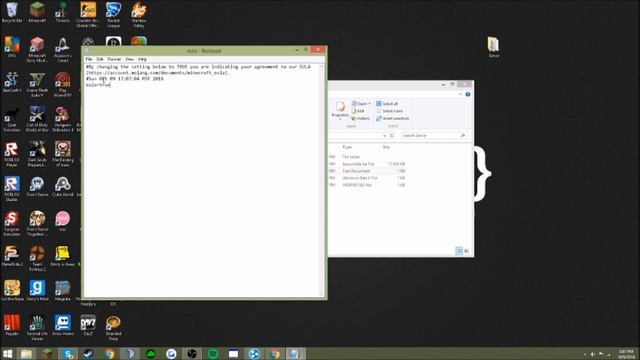This screenshot has width=640, height=360.
Task: Launch the Stranded Deep desktop shortcut
Action: tap(113, 328)
